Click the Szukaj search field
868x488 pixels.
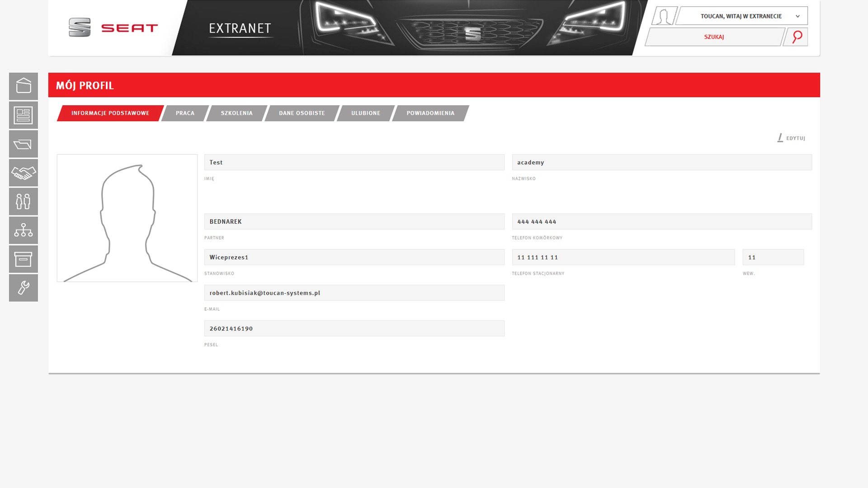click(713, 37)
